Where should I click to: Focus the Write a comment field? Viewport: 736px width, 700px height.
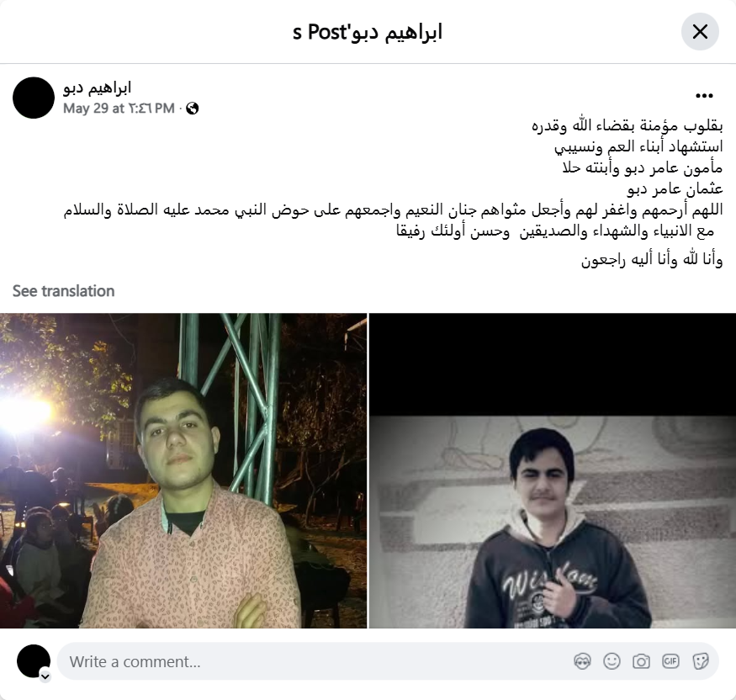[x=315, y=661]
